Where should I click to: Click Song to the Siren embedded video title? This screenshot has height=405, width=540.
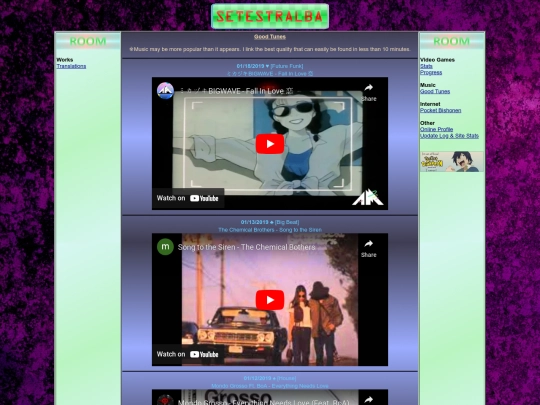(246, 247)
